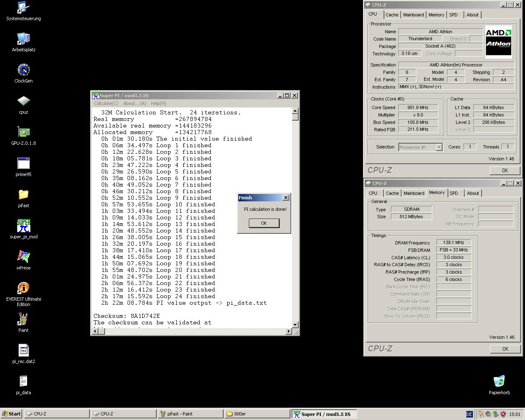Image resolution: width=525 pixels, height=420 pixels.
Task: Confirm OK in the Finish dialog
Action: click(x=264, y=223)
